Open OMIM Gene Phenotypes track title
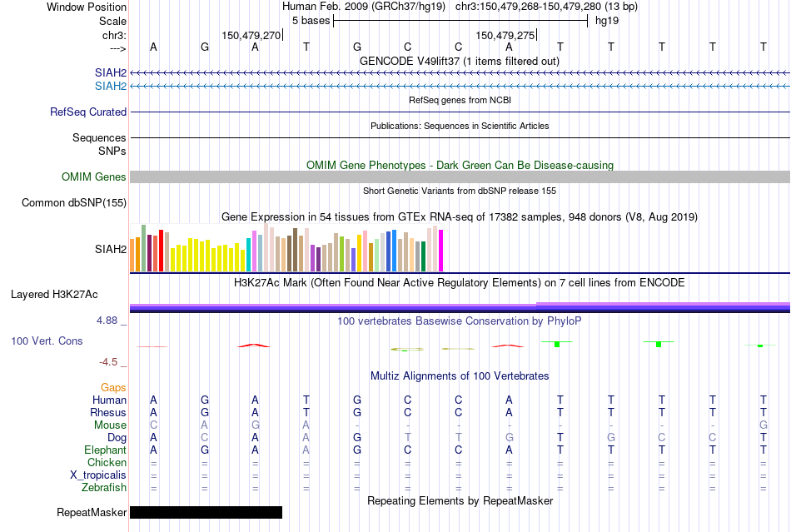 point(460,166)
